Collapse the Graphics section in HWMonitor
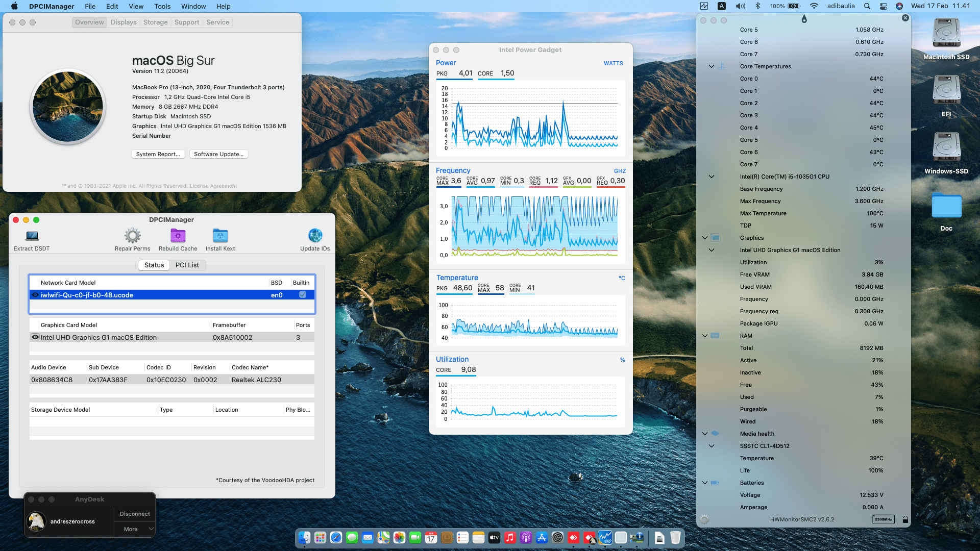 [704, 238]
